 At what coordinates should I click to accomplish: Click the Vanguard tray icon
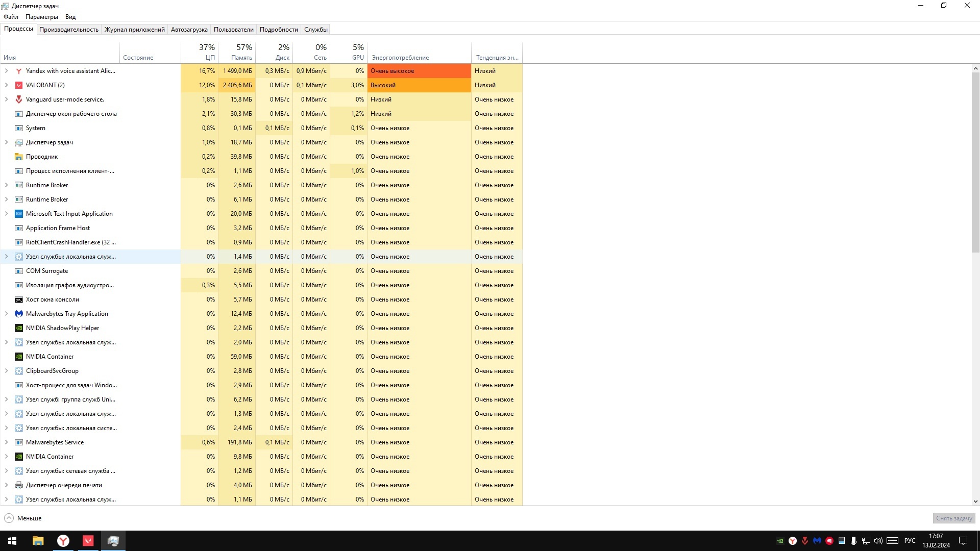pos(805,541)
